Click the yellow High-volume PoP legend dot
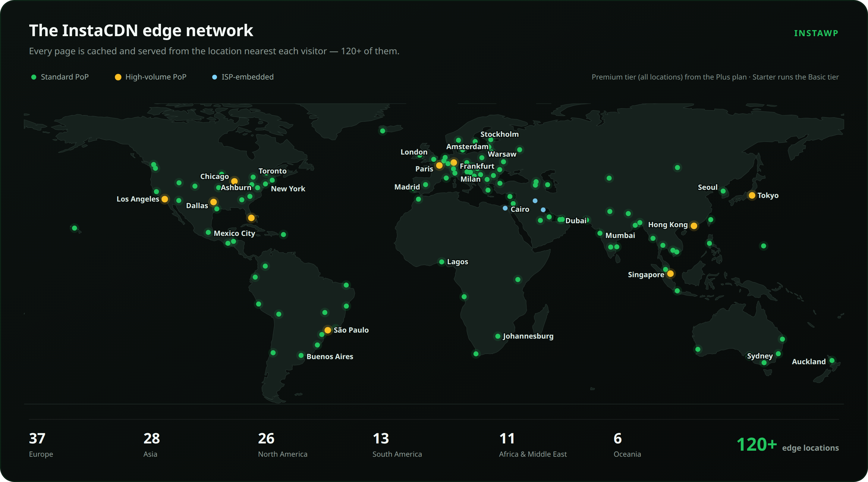This screenshot has height=482, width=868. pos(118,77)
